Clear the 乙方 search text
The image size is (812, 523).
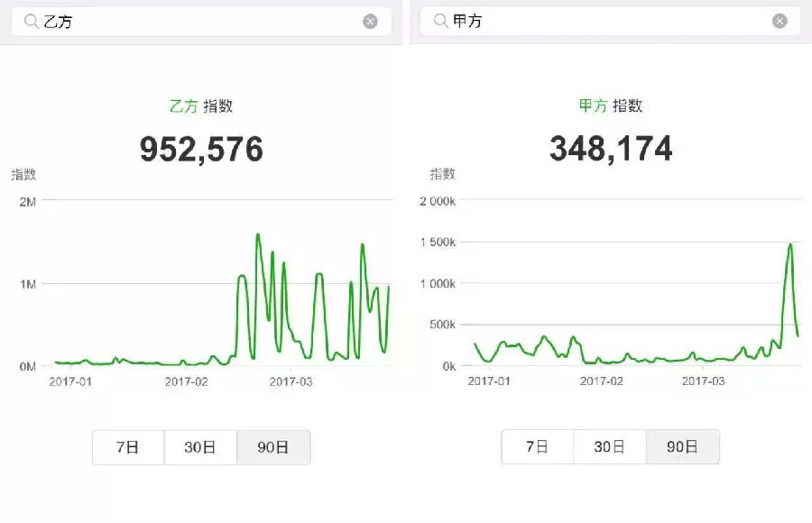(370, 22)
